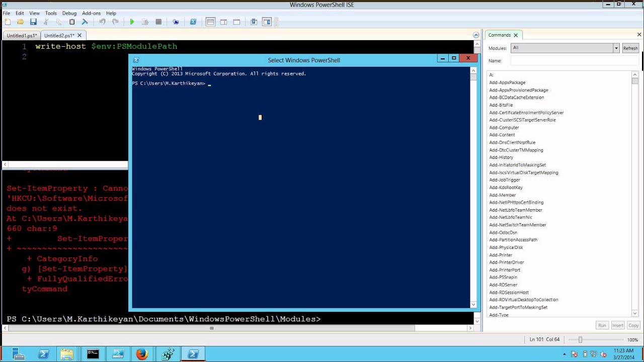Open the View menu
Image resolution: width=644 pixels, height=362 pixels.
pyautogui.click(x=34, y=13)
